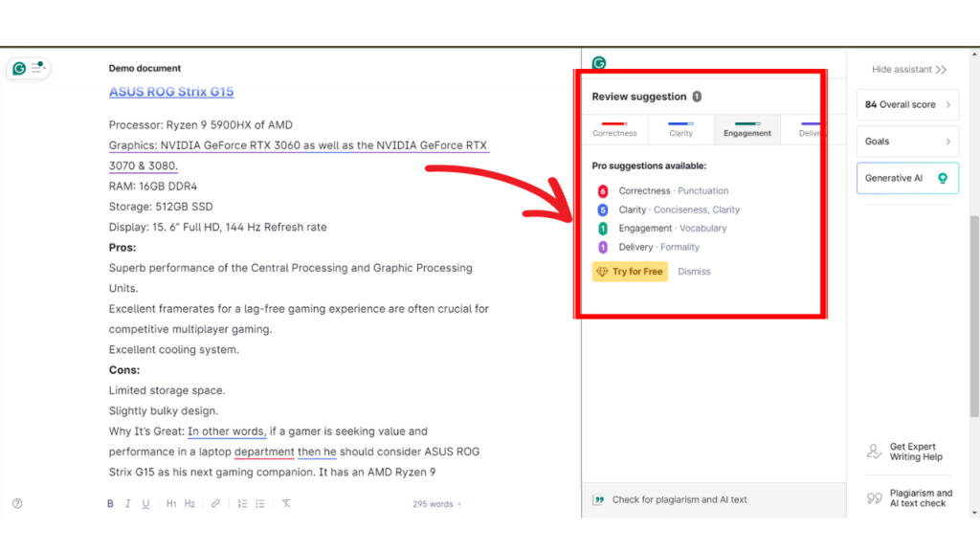Open the ASUS ROG Strix G15 link
Image resolution: width=980 pixels, height=551 pixels.
[x=171, y=91]
